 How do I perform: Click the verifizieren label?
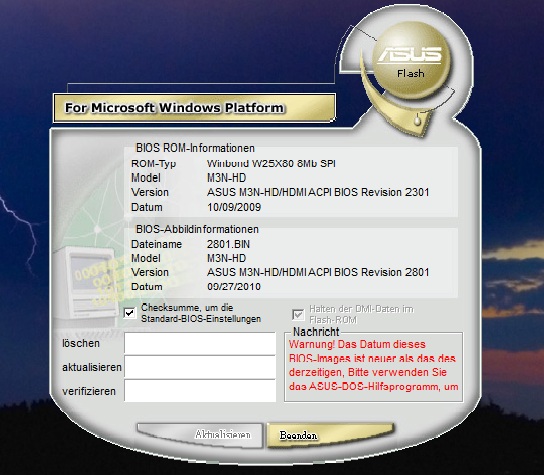[x=89, y=391]
